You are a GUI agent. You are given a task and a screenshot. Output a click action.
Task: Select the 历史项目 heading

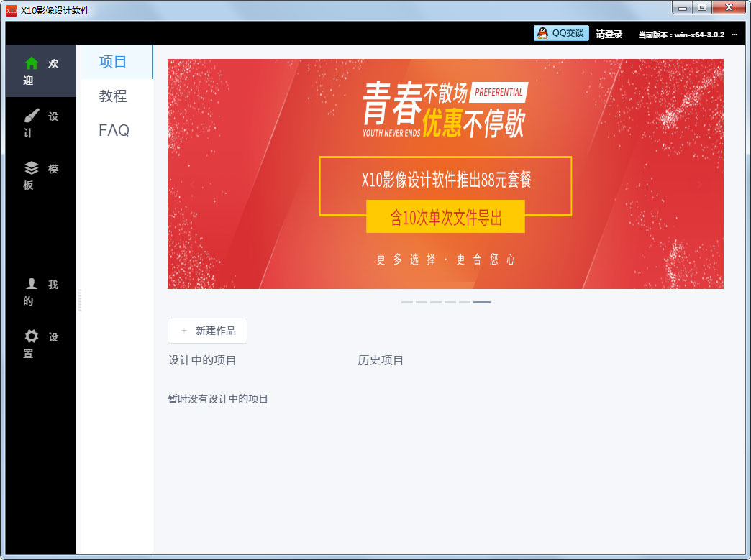coord(381,360)
